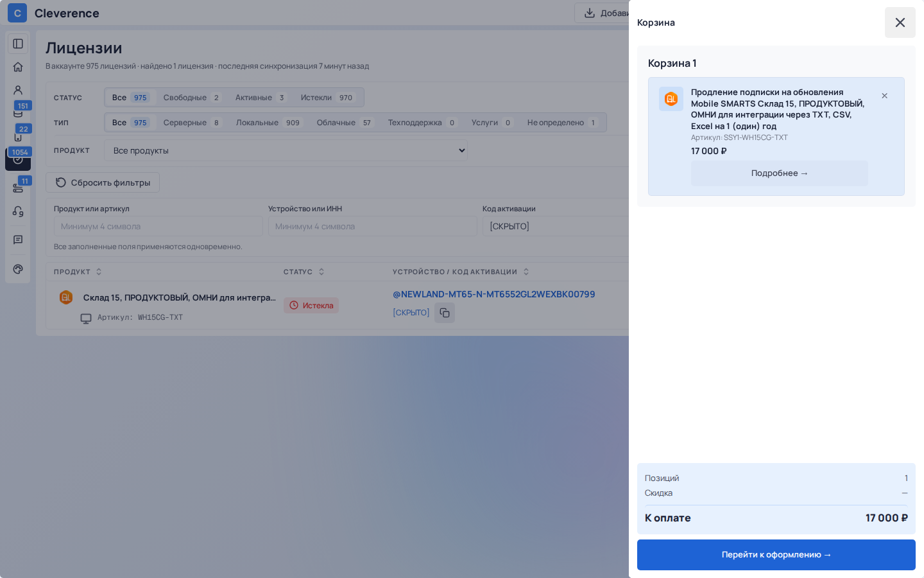
Task: Toggle the sidebar panel icon
Action: tap(18, 44)
